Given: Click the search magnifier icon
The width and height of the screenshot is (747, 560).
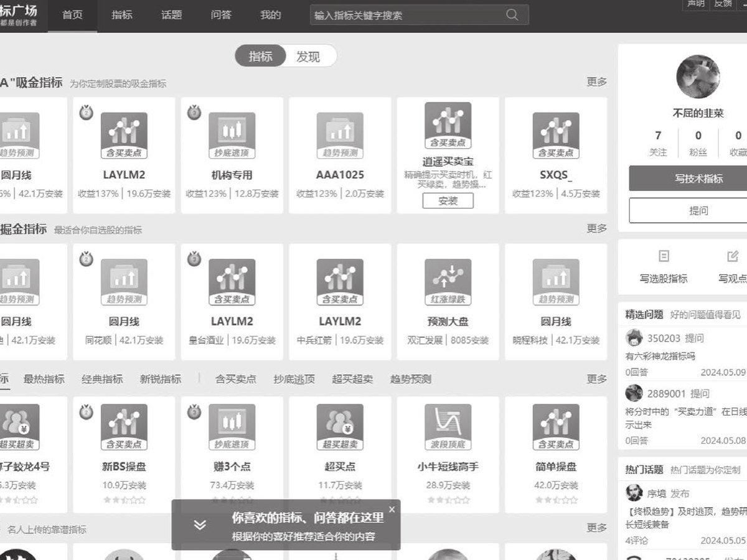Looking at the screenshot, I should [x=512, y=15].
